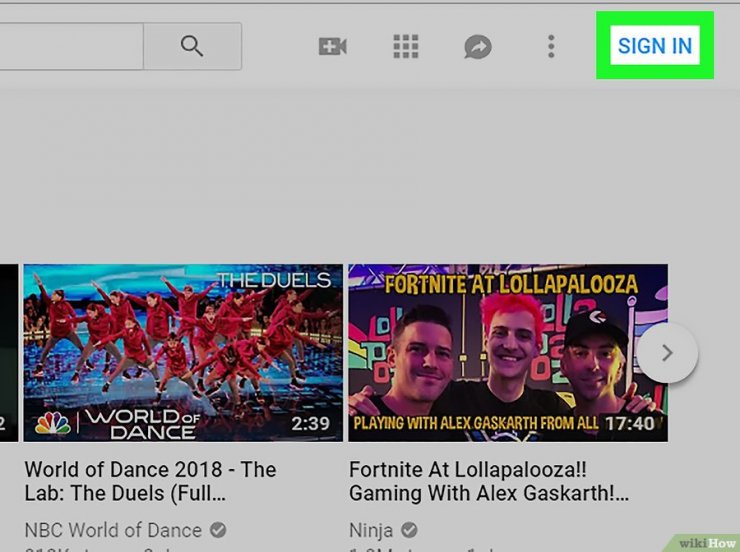Open the create video camera icon
This screenshot has height=552, width=740.
333,46
